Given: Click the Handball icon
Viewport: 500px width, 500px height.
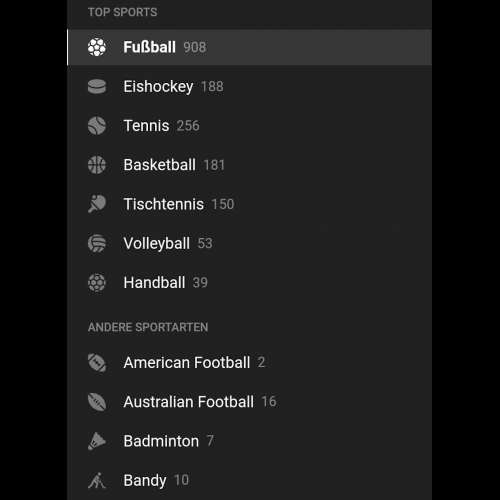Looking at the screenshot, I should point(97,283).
